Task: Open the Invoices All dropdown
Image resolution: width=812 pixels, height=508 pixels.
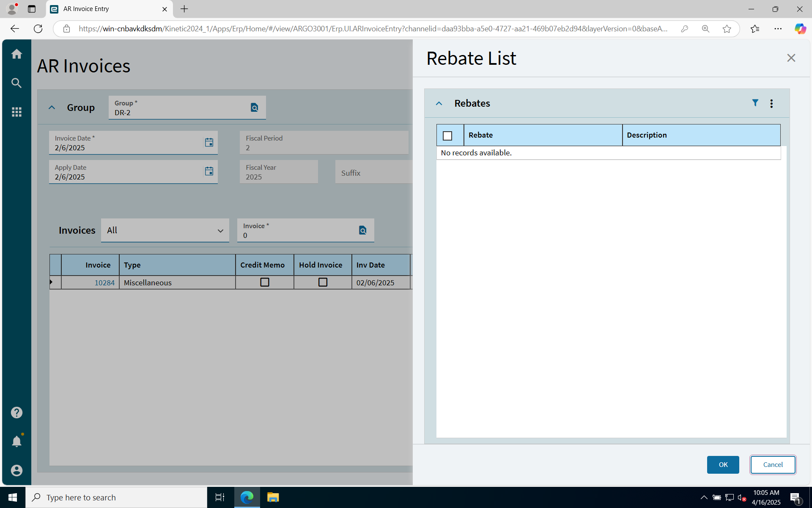Action: tap(165, 230)
